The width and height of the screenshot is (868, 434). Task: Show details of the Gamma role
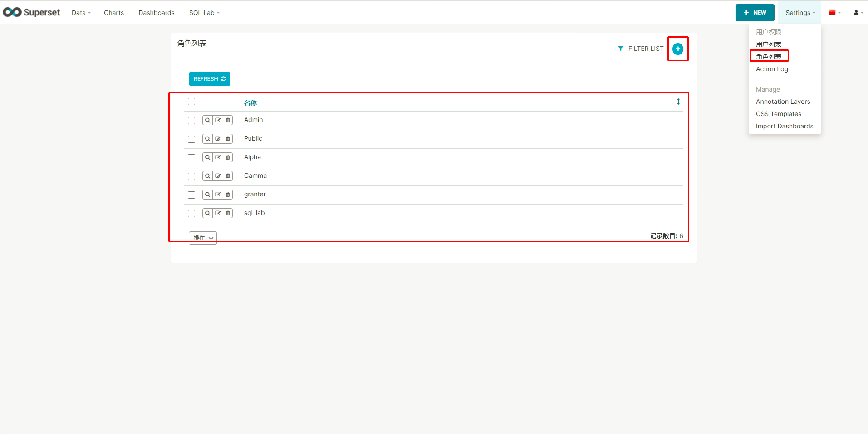(207, 176)
